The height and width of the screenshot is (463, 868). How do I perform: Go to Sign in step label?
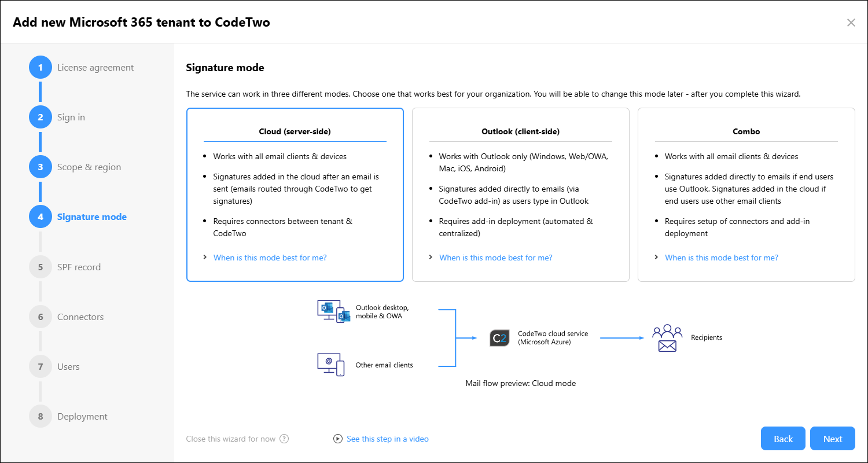point(71,117)
